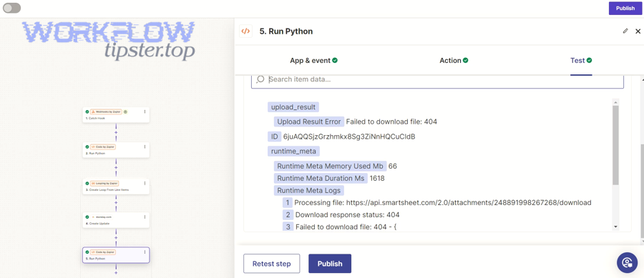Click Code by Zapier badge on step 5
The width and height of the screenshot is (644, 278).
coord(102,252)
